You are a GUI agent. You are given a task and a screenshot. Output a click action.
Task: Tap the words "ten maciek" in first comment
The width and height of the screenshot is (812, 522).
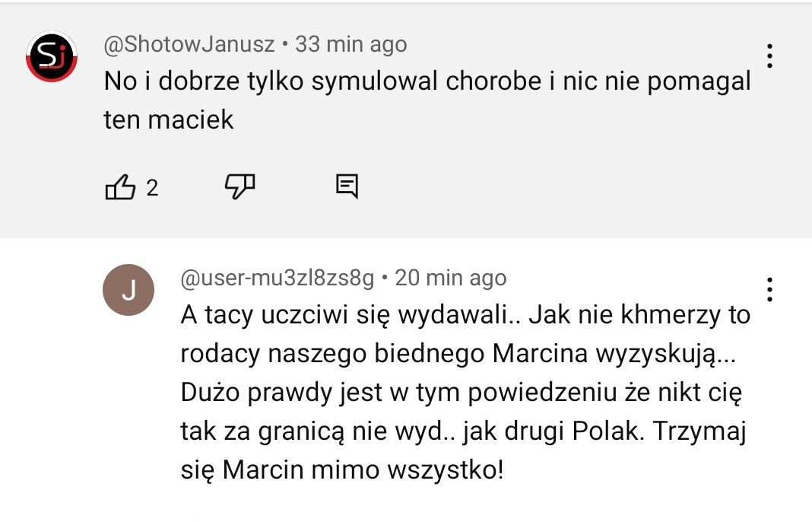[x=169, y=119]
